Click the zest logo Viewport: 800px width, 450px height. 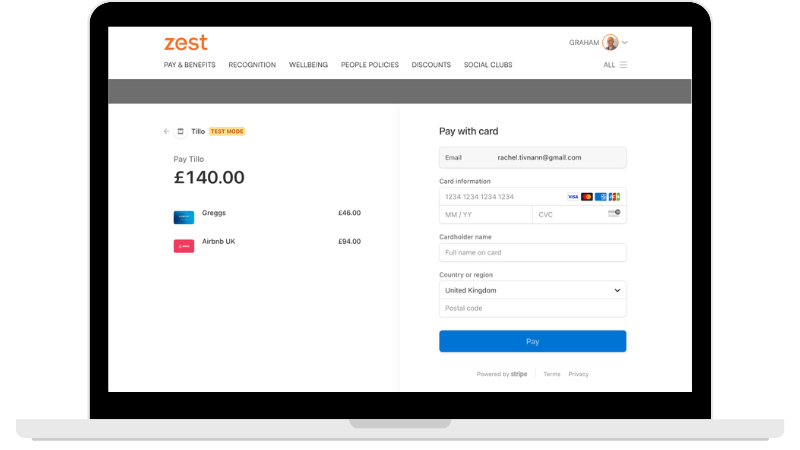point(186,43)
